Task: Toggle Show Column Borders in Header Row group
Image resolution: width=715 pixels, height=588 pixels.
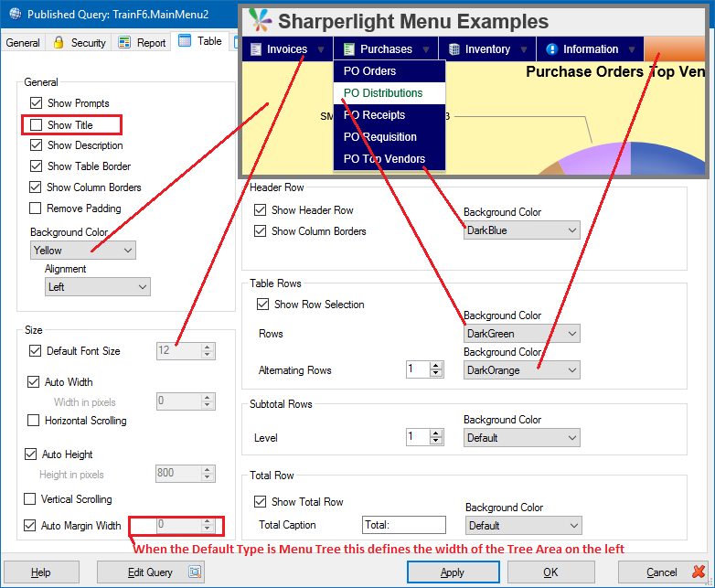Action: coord(260,230)
